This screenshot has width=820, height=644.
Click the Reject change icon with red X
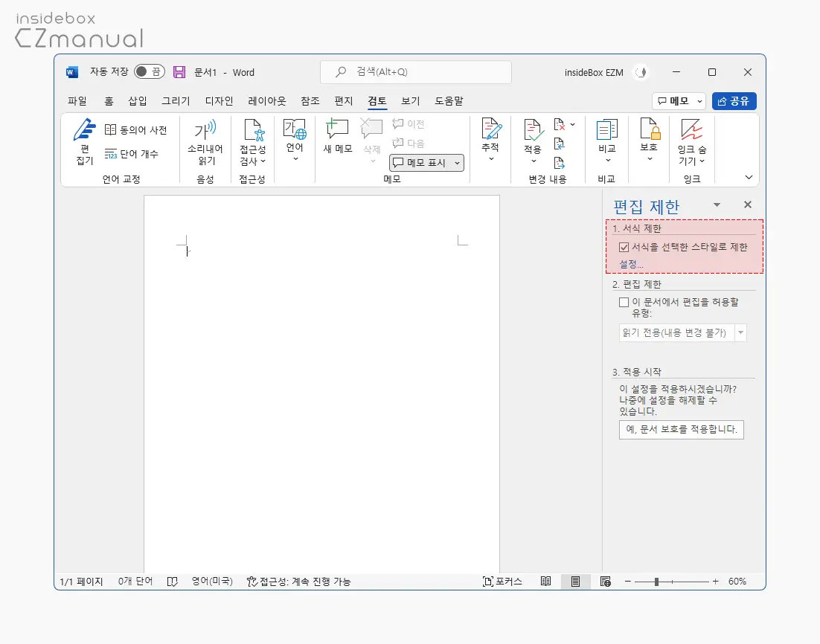coord(559,124)
